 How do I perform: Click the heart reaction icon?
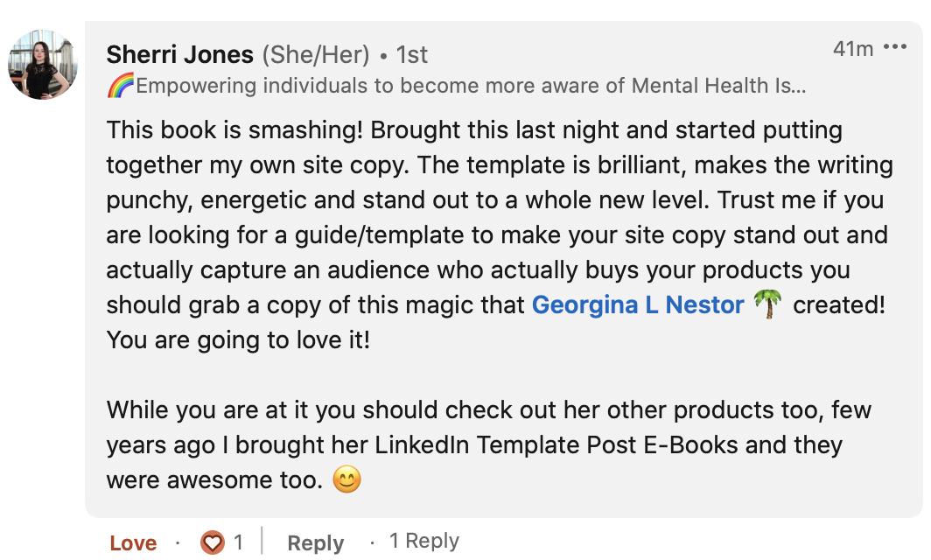pos(213,542)
